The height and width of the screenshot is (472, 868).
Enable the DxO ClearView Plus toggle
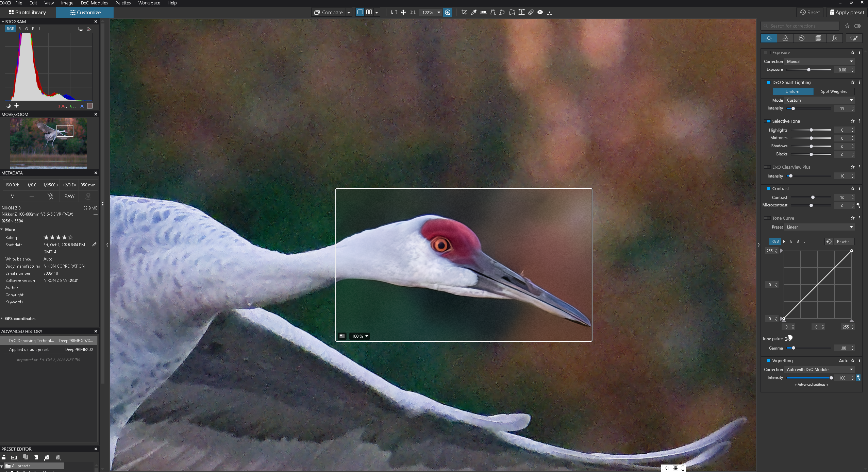(x=767, y=167)
